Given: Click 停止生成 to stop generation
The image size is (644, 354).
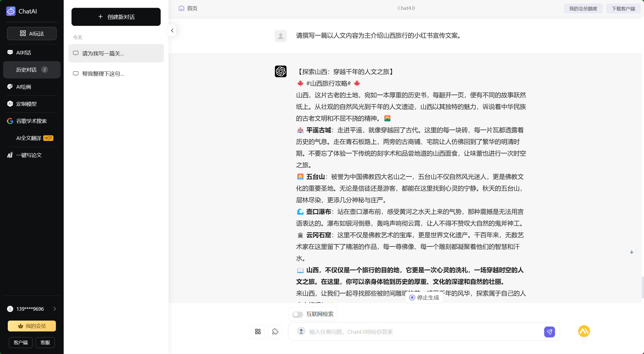Looking at the screenshot, I should tap(424, 298).
